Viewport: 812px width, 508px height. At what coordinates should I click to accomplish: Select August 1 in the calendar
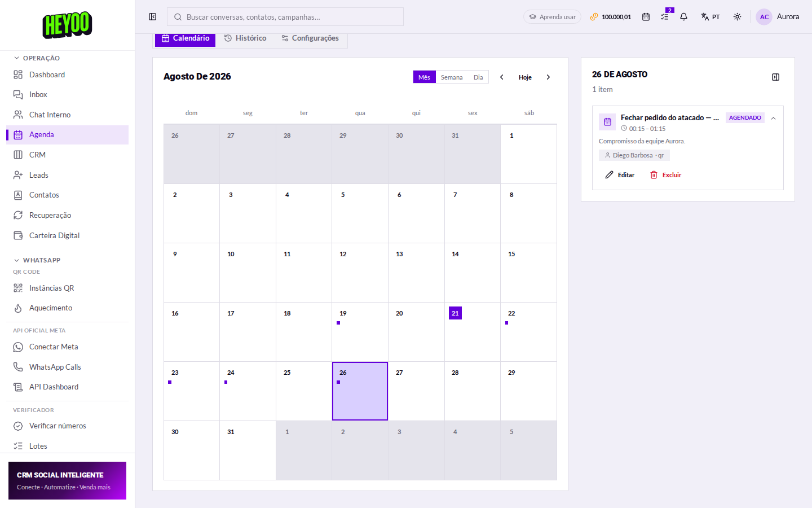[x=529, y=154]
